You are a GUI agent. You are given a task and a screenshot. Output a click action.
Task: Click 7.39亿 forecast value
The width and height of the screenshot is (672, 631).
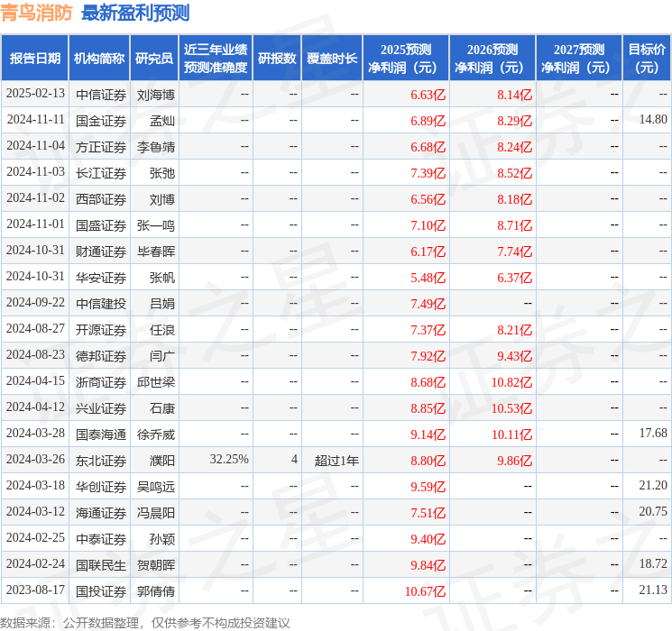(428, 173)
